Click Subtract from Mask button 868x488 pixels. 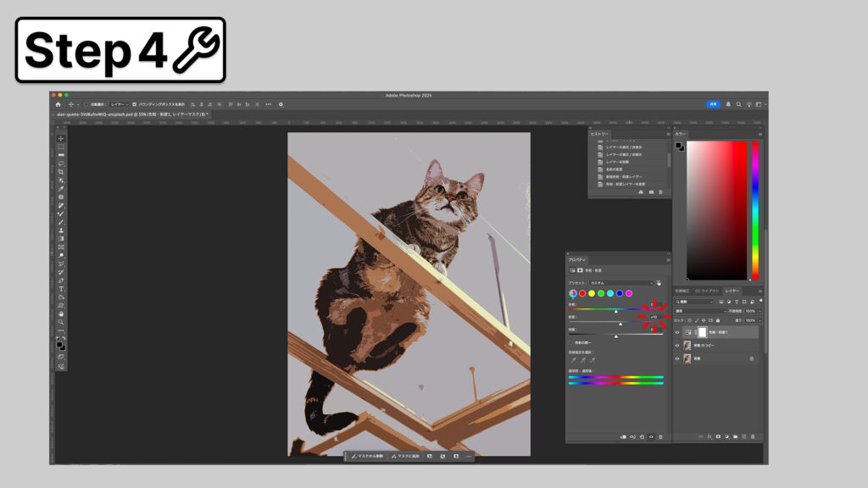coord(367,457)
